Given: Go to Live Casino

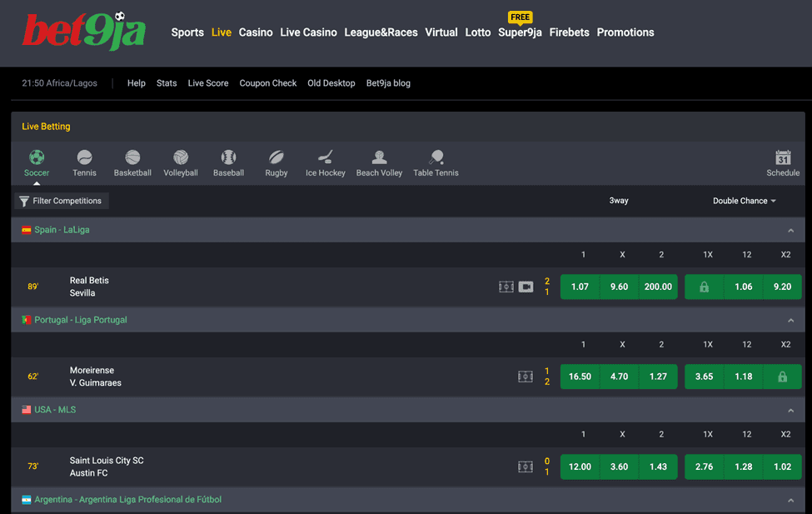Looking at the screenshot, I should (309, 32).
